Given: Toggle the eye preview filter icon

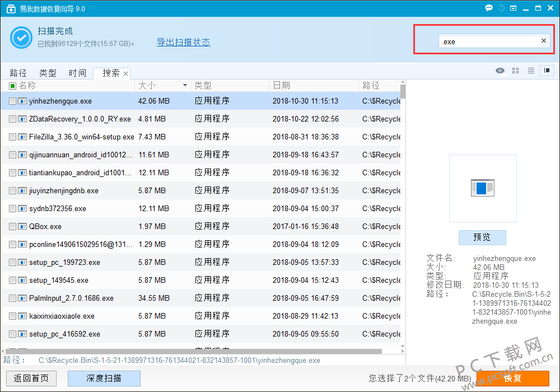Looking at the screenshot, I should (x=500, y=71).
